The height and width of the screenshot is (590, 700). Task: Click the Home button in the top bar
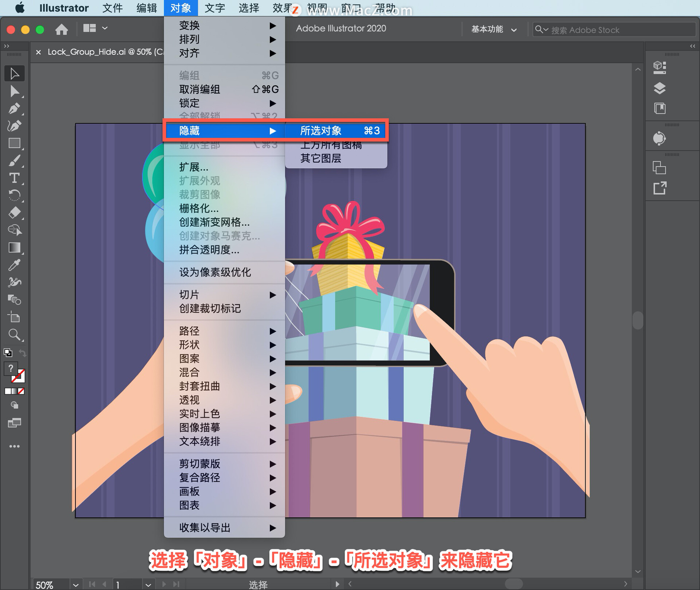[62, 29]
